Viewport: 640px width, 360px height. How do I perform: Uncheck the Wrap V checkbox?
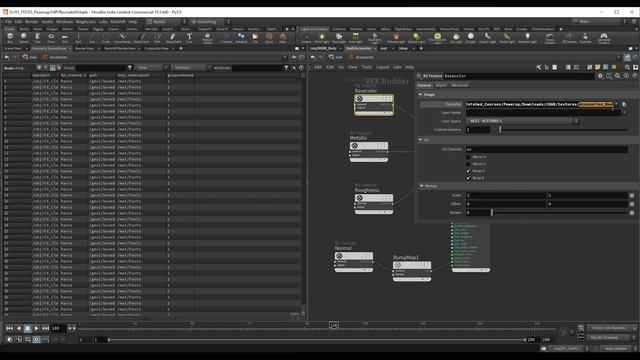point(468,178)
